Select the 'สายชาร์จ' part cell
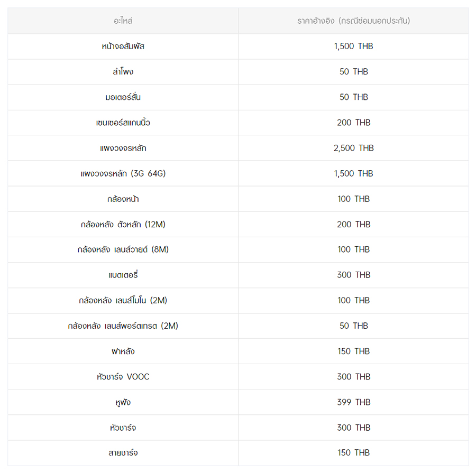 (x=123, y=453)
